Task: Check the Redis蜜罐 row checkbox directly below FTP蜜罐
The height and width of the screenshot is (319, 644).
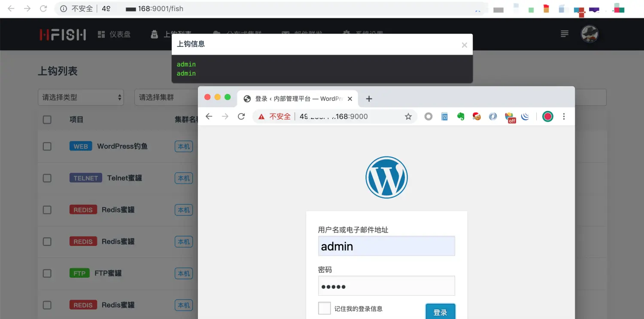Action: [47, 305]
